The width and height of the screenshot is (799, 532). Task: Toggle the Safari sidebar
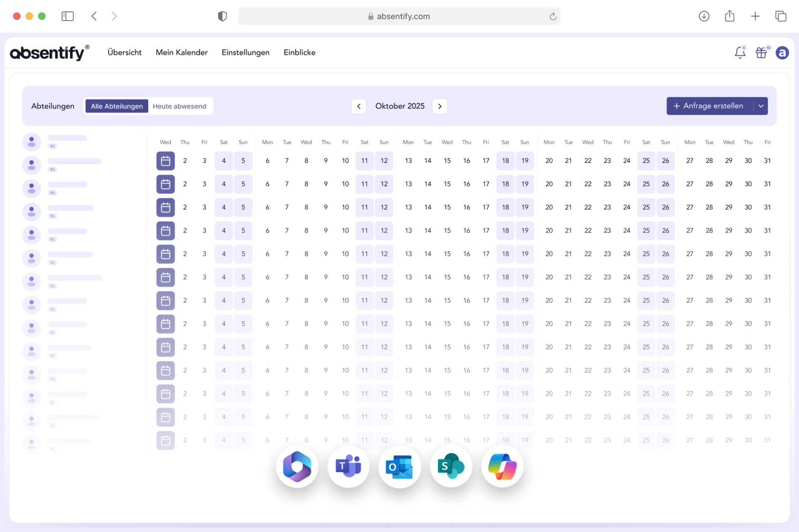[x=67, y=16]
